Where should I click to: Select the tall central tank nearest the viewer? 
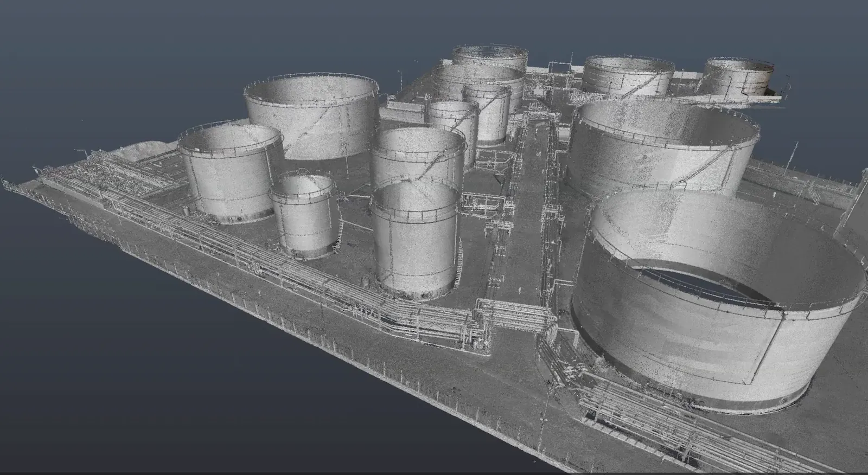click(415, 241)
